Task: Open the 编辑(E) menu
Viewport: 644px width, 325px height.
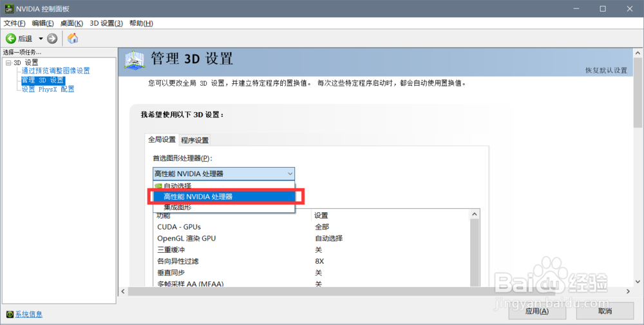Action: [x=43, y=23]
